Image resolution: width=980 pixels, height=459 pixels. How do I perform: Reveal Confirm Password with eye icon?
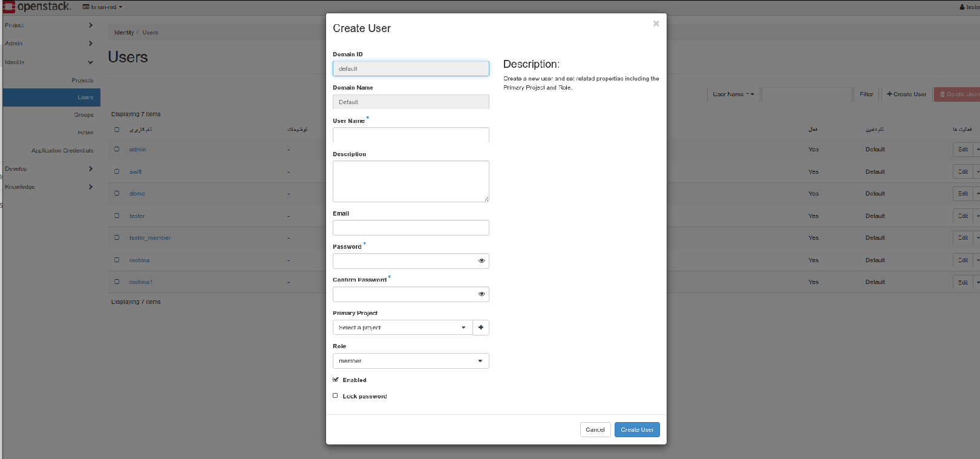(482, 294)
